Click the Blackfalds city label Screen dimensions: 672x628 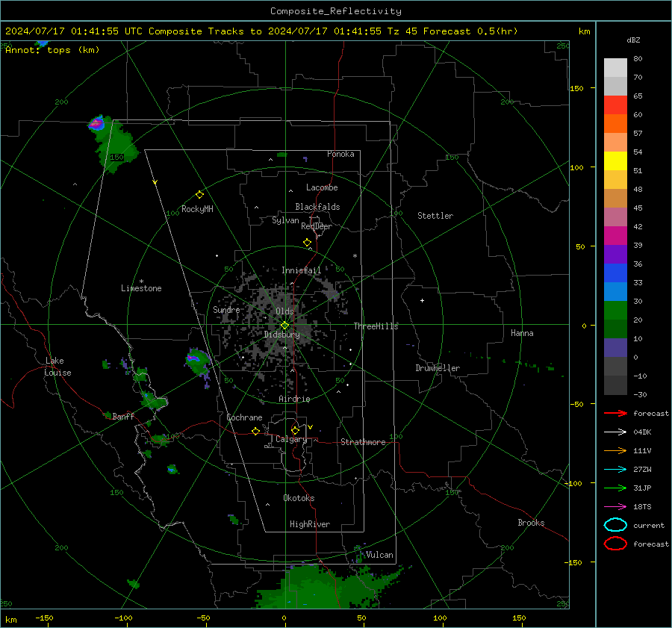pyautogui.click(x=317, y=207)
